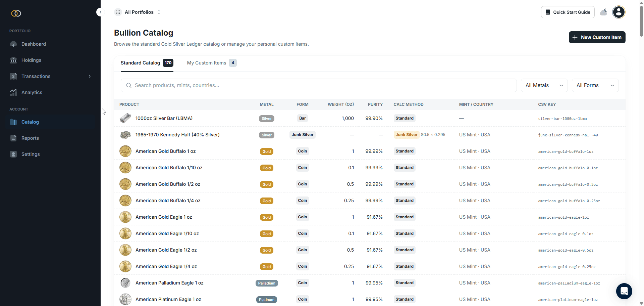The height and width of the screenshot is (306, 644).
Task: Click the Holdings bank icon
Action: pos(13,60)
